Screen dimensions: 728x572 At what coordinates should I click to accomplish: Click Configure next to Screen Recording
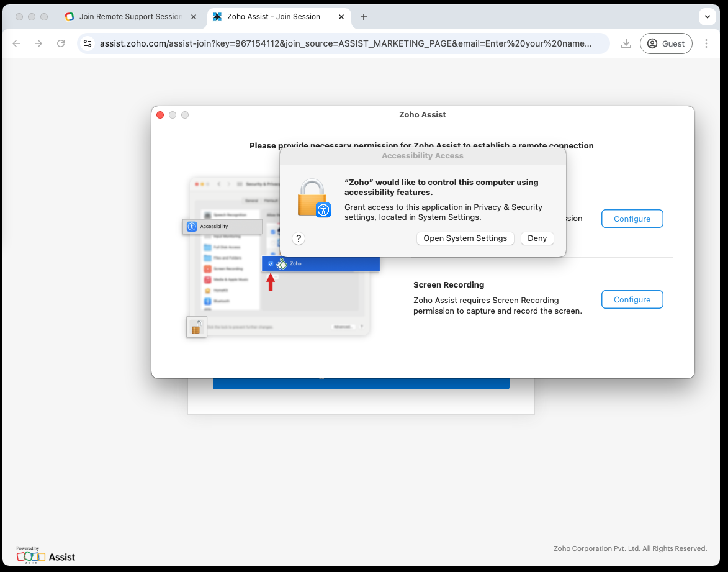[632, 300]
